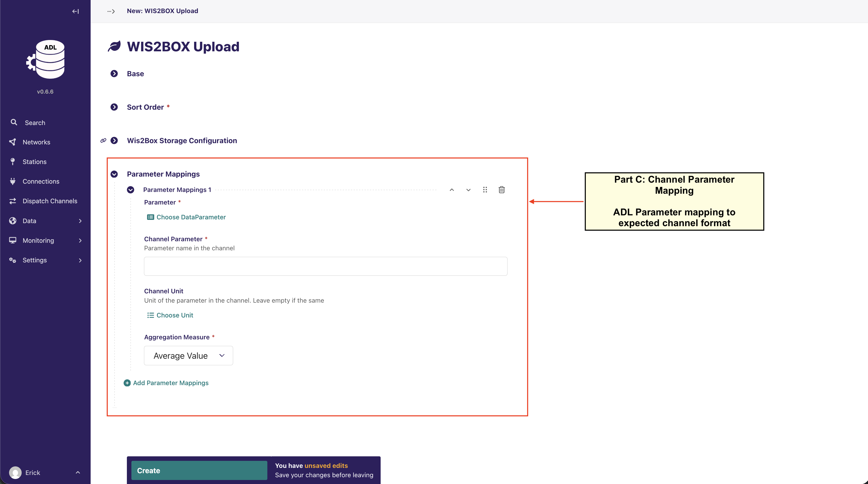Expand the Settings submenu chevron

tap(80, 260)
